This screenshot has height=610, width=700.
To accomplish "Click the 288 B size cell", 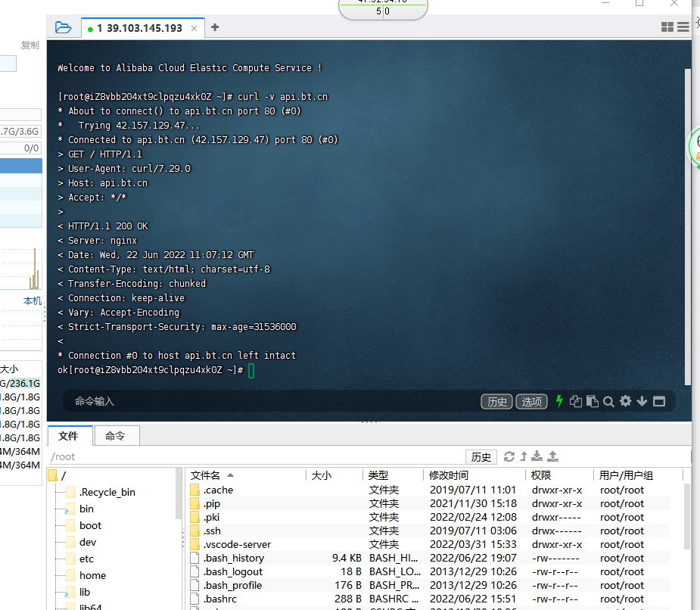I will point(348,599).
